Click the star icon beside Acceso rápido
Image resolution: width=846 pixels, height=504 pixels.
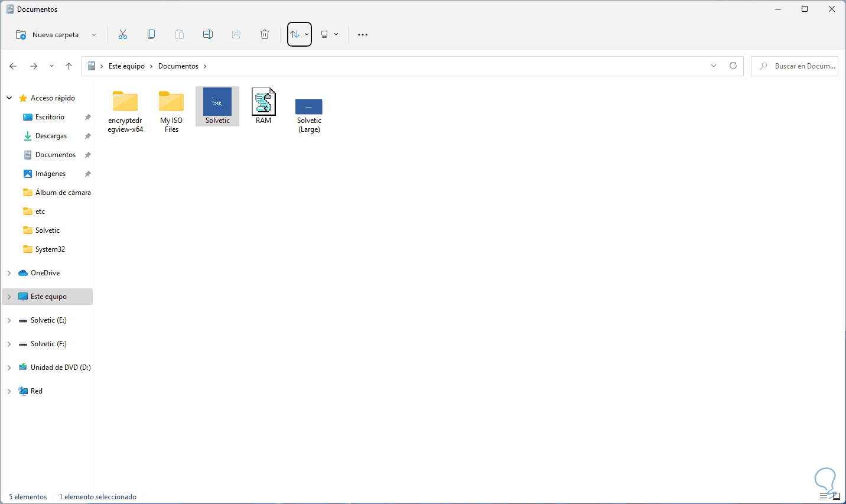[23, 98]
